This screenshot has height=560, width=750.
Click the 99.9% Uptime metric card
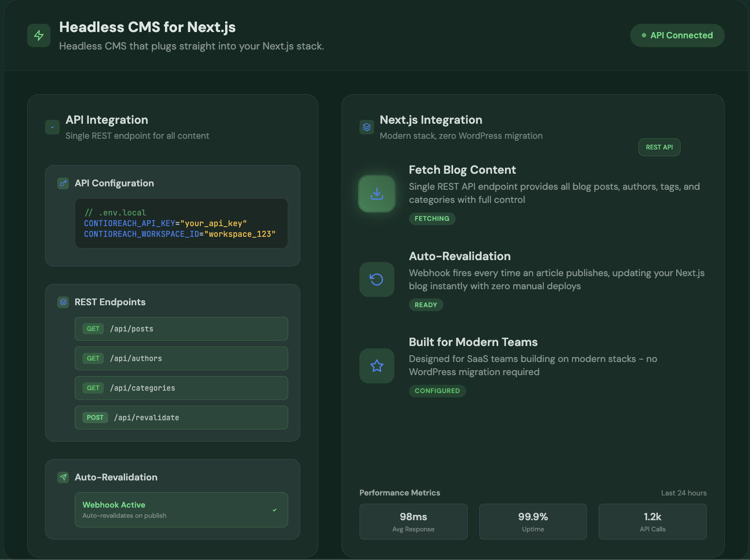click(533, 522)
